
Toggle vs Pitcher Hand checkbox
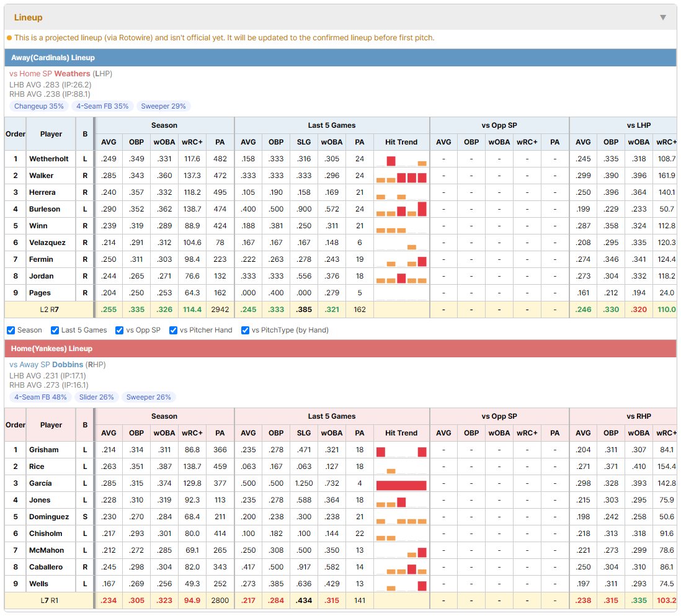click(x=173, y=330)
